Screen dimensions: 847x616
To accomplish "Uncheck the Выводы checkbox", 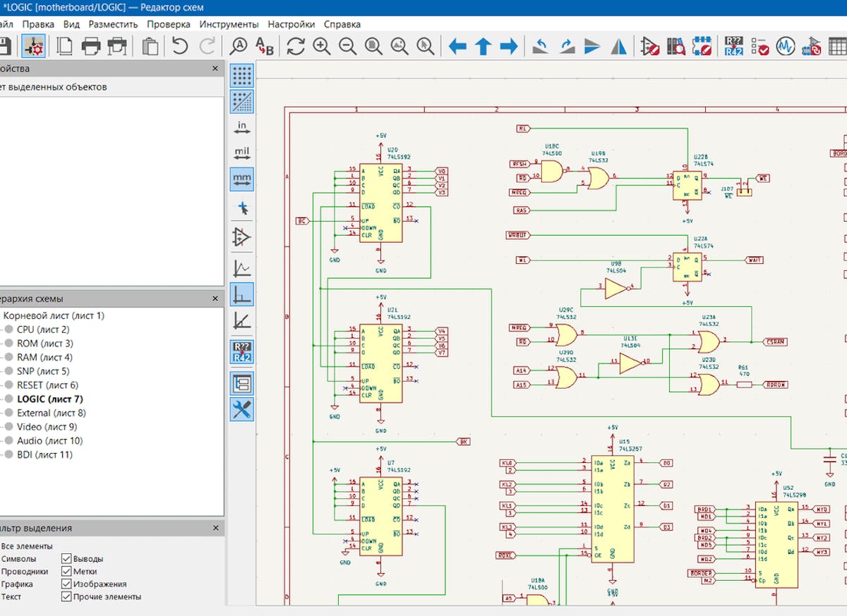I will click(x=66, y=559).
